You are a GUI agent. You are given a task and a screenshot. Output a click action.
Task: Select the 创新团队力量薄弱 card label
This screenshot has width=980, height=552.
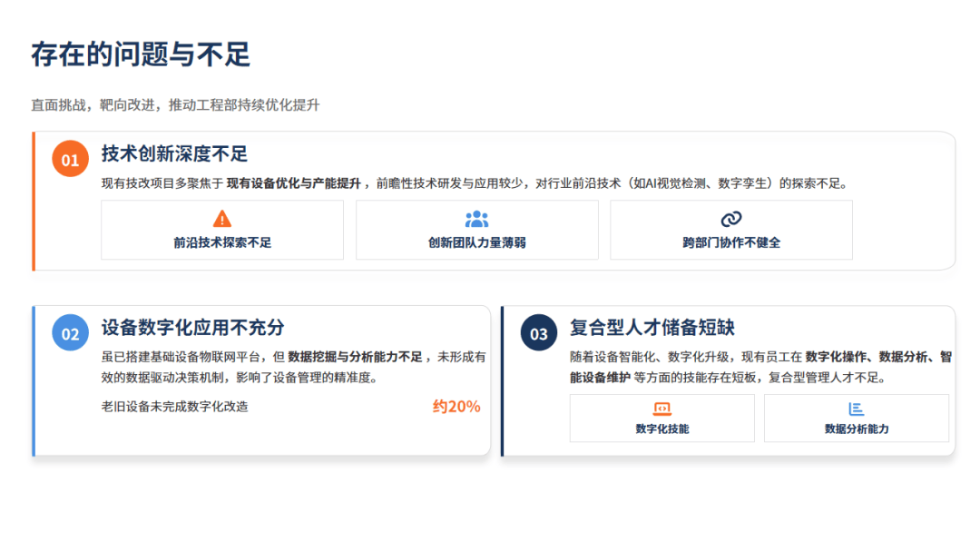(476, 242)
